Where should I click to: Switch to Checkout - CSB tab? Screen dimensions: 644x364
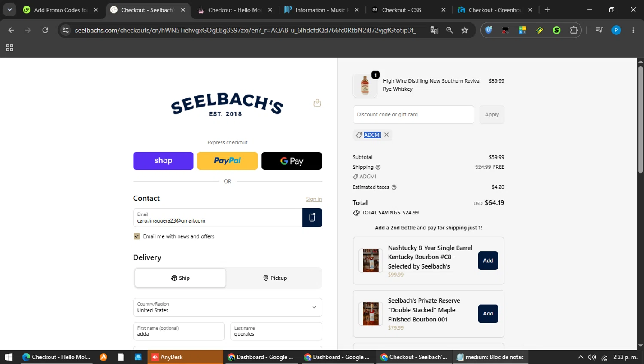408,10
